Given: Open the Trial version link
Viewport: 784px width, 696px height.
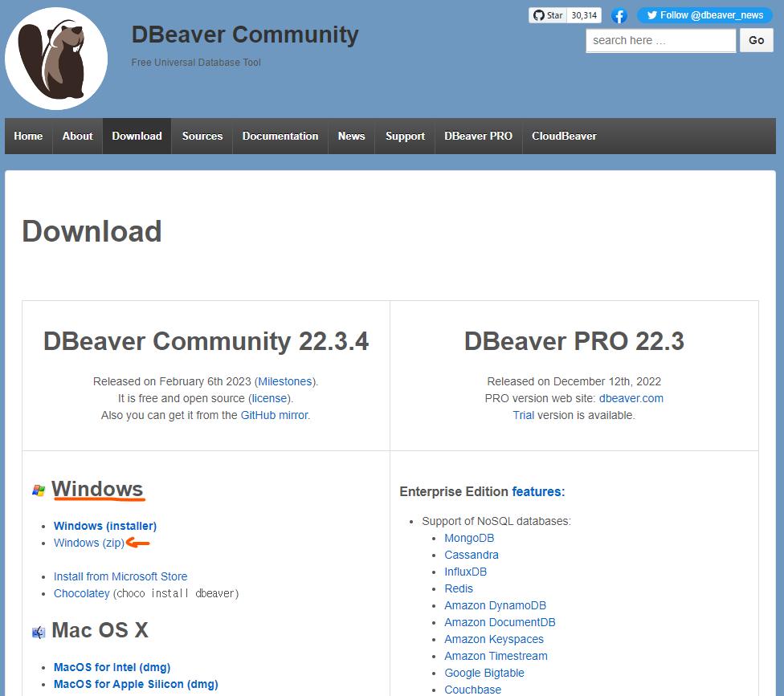Looking at the screenshot, I should [524, 415].
